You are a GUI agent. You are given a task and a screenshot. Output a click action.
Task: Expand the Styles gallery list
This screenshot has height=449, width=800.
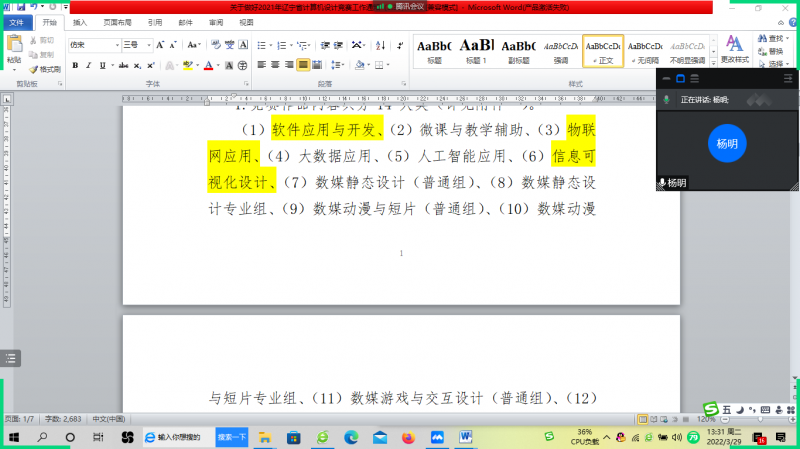(713, 65)
